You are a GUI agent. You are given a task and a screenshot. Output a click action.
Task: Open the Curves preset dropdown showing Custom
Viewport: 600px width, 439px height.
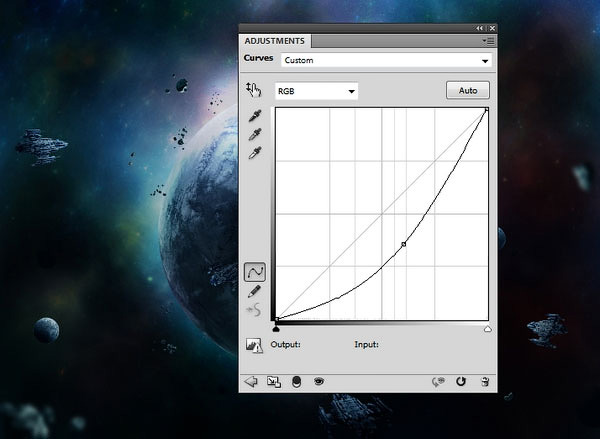point(387,61)
